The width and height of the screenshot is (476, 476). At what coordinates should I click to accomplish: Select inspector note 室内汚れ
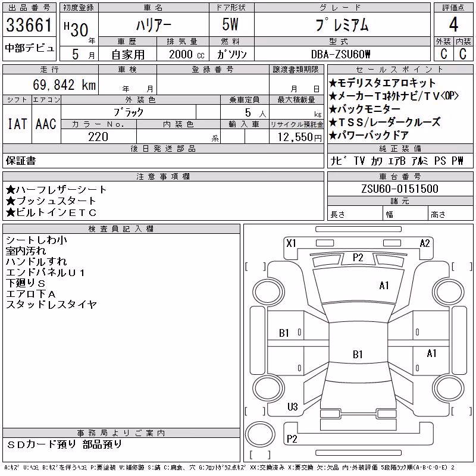click(26, 251)
